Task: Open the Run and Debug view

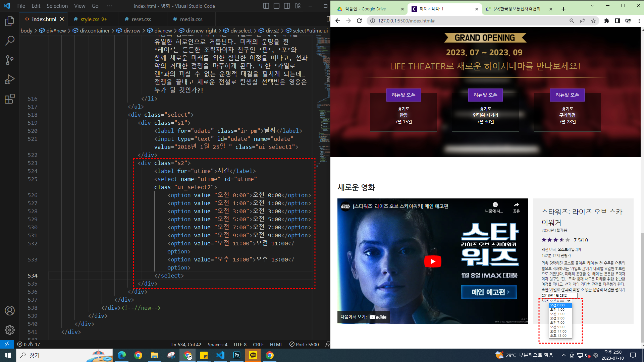Action: (x=10, y=79)
